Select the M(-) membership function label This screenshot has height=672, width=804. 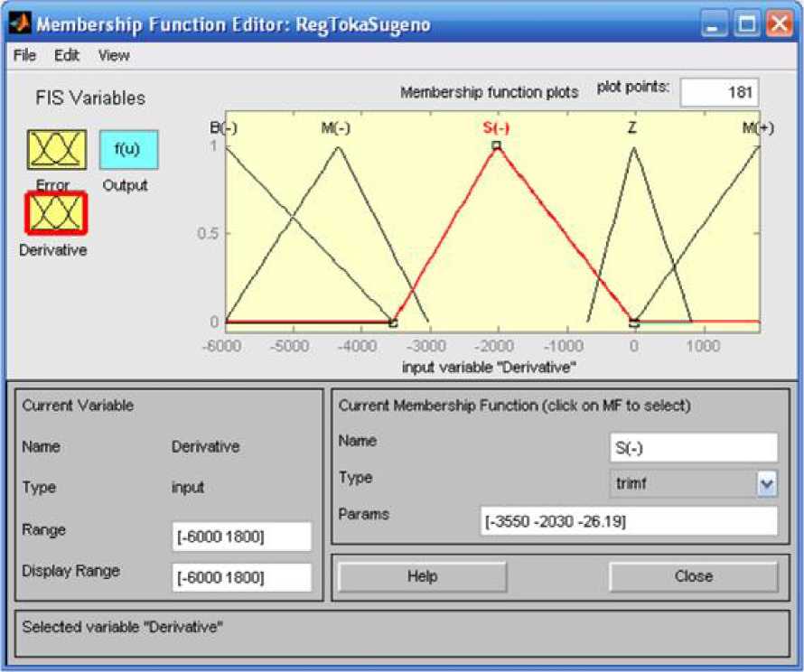[x=336, y=127]
